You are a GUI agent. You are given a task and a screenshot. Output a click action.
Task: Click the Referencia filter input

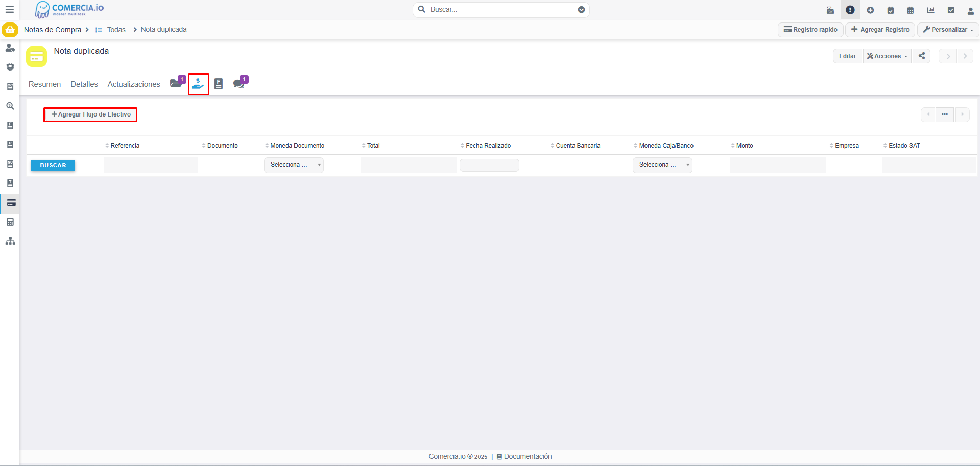point(151,165)
